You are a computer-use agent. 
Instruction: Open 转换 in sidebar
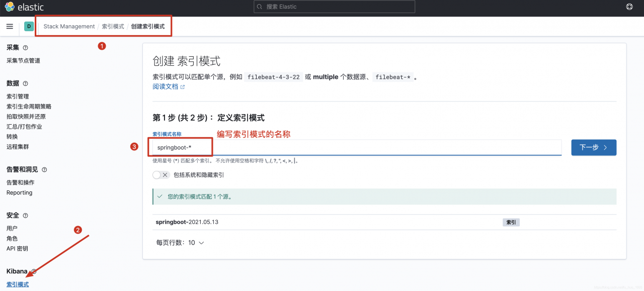click(x=12, y=137)
